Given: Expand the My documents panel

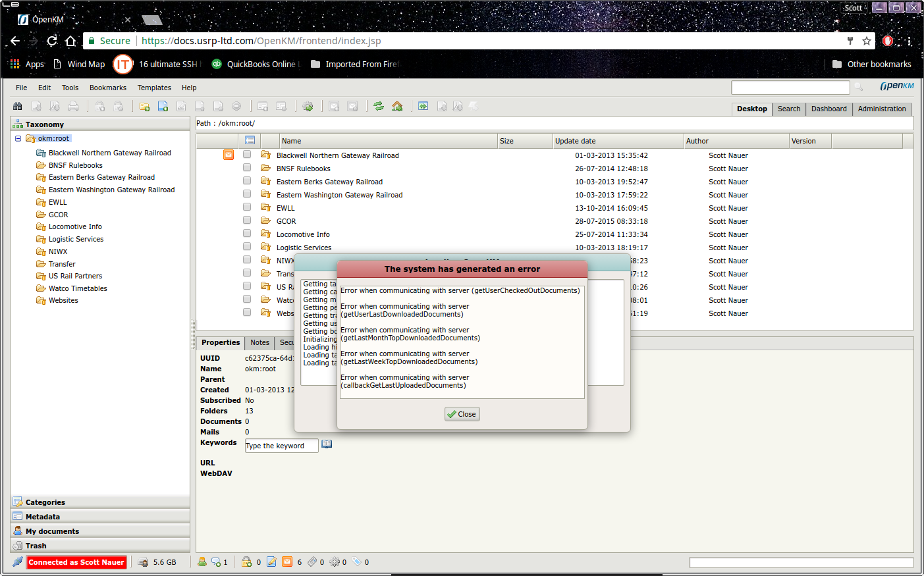Looking at the screenshot, I should click(52, 531).
